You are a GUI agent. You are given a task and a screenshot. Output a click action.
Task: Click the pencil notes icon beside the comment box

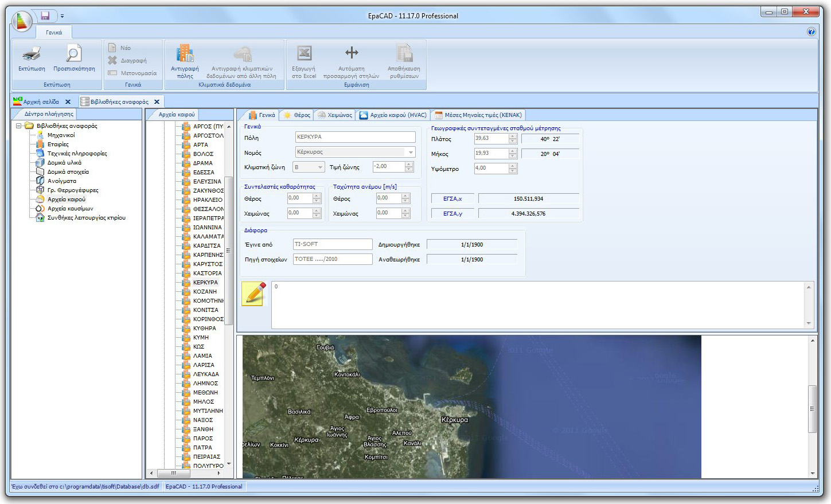[x=253, y=294]
